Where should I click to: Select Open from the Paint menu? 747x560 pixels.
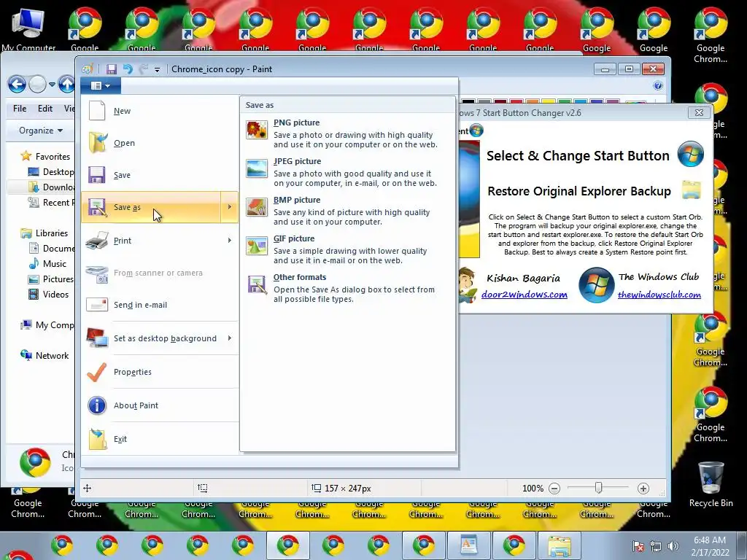(x=159, y=143)
